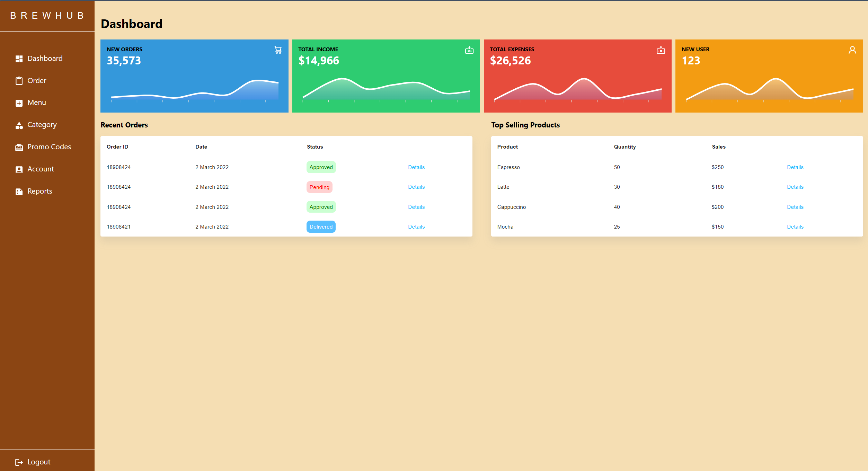
Task: Click the logout arrow icon
Action: tap(19, 462)
